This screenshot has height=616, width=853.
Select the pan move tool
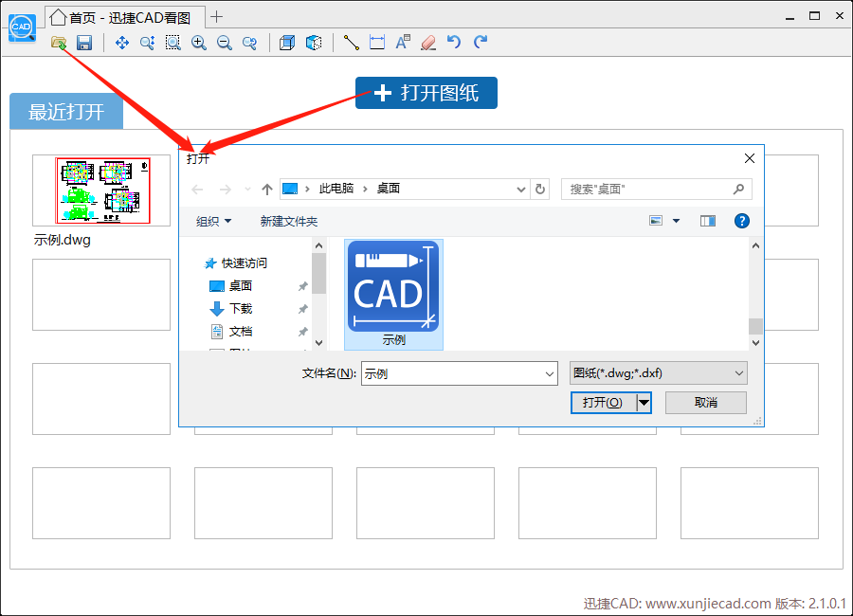pyautogui.click(x=122, y=43)
